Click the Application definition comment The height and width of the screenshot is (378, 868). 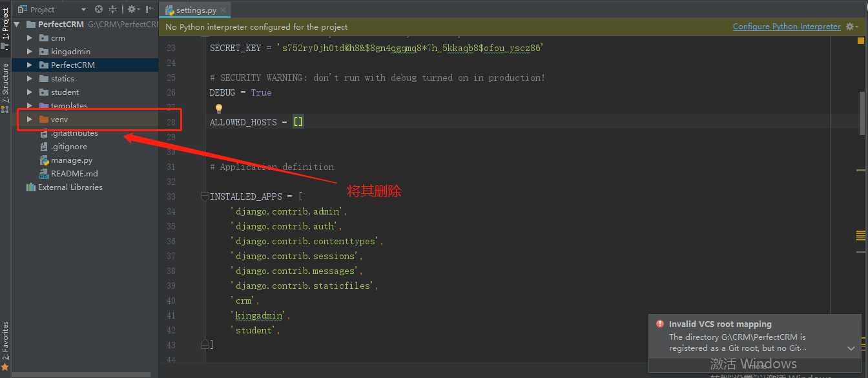click(272, 167)
